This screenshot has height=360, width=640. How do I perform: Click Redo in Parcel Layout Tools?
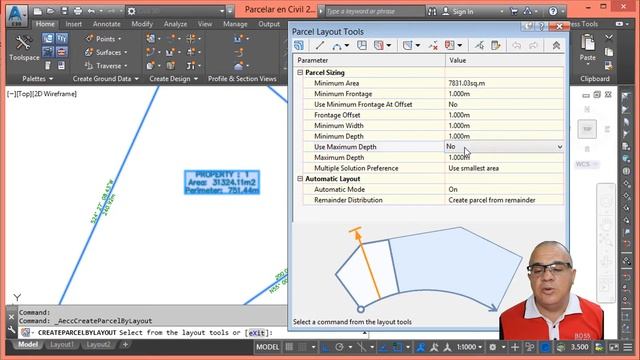click(533, 45)
